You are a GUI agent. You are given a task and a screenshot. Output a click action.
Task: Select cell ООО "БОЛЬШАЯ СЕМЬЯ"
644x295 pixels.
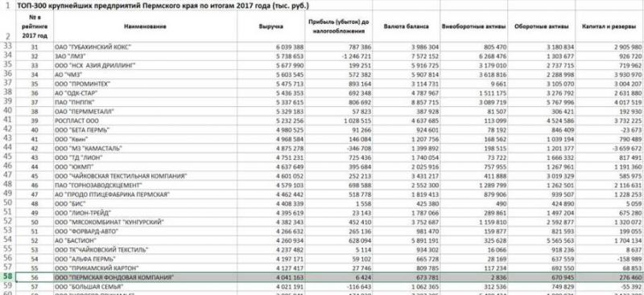click(145, 286)
